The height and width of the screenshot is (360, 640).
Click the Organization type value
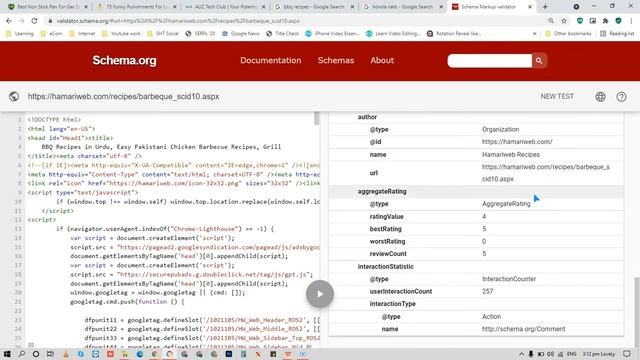pos(500,129)
